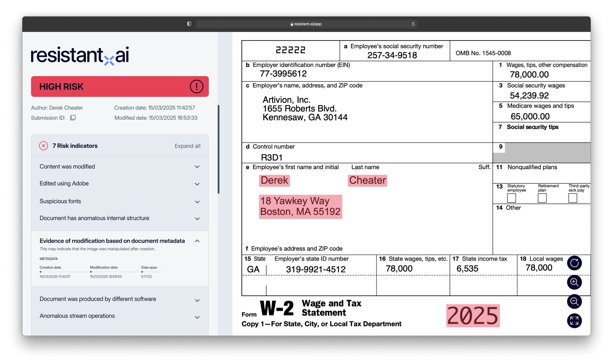This screenshot has height=364, width=613.
Task: Click the highlighted 2025 year on form
Action: click(473, 316)
